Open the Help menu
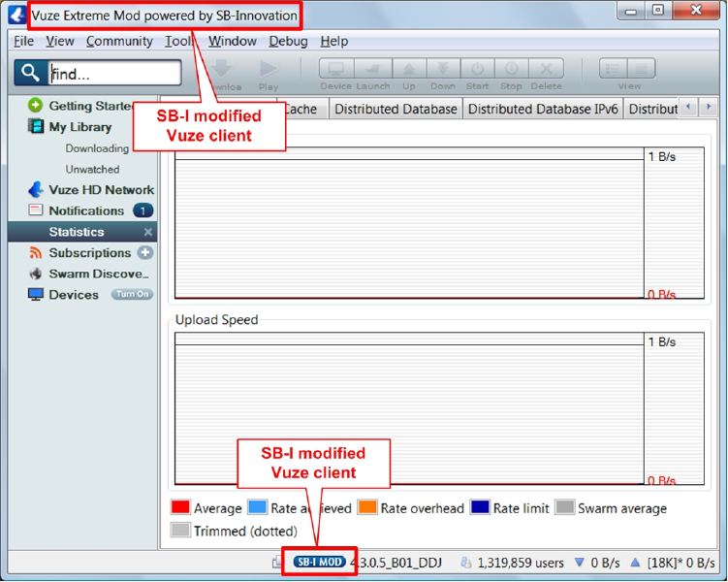 333,42
